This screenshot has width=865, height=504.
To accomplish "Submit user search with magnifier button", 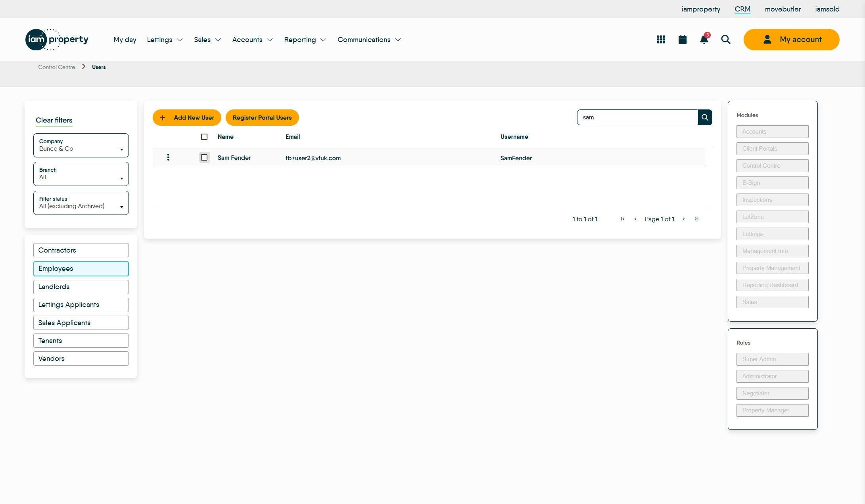I will click(x=705, y=117).
